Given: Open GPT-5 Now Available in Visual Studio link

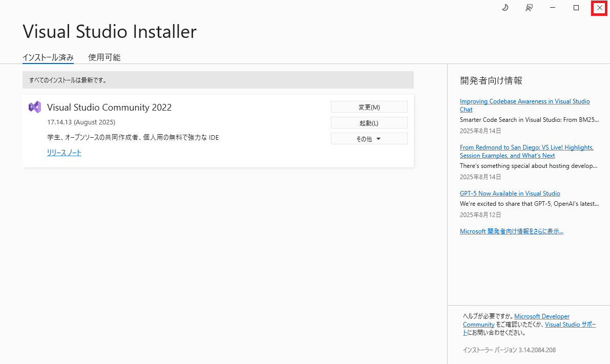Looking at the screenshot, I should 510,194.
